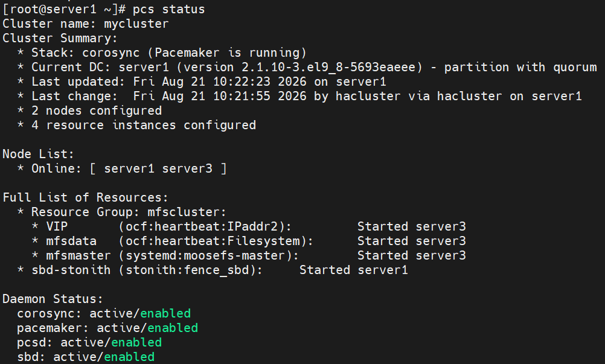Click the 'pcs status' command text
This screenshot has width=605, height=364.
(168, 9)
